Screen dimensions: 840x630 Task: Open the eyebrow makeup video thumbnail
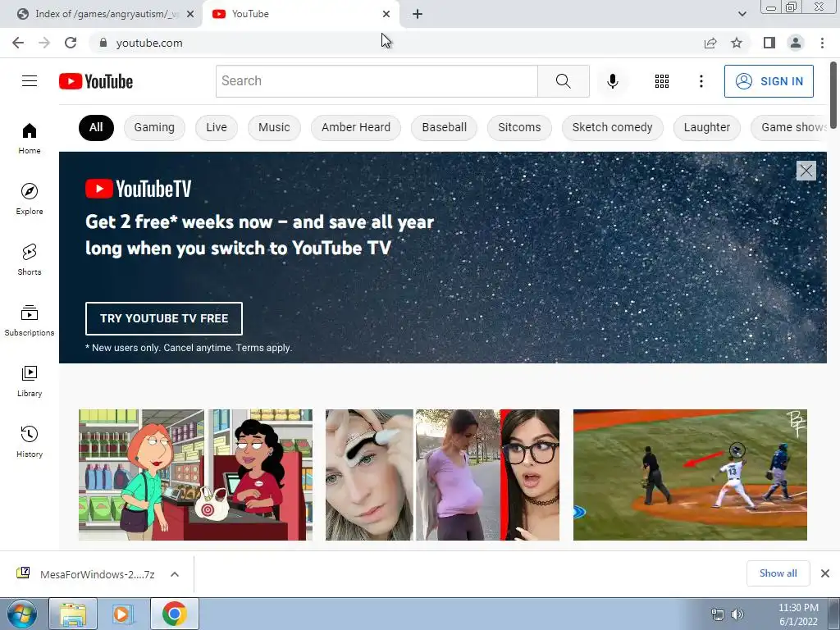pyautogui.click(x=442, y=475)
